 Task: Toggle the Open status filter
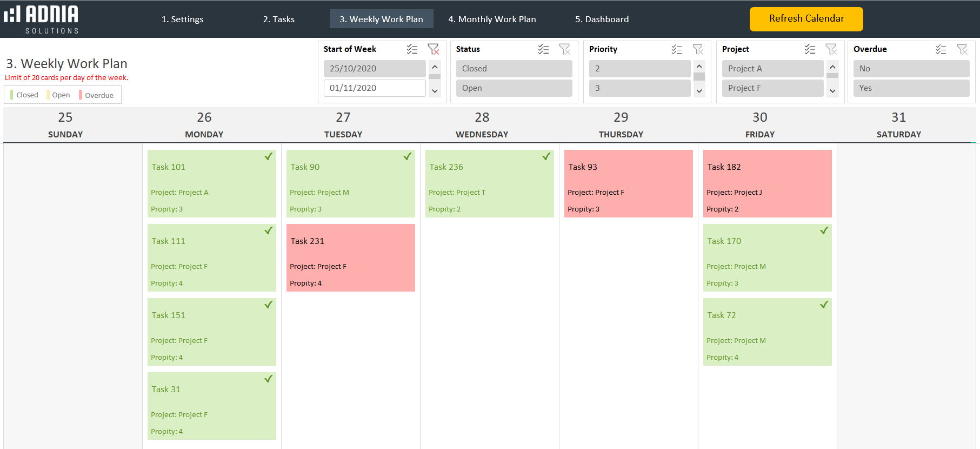(514, 88)
